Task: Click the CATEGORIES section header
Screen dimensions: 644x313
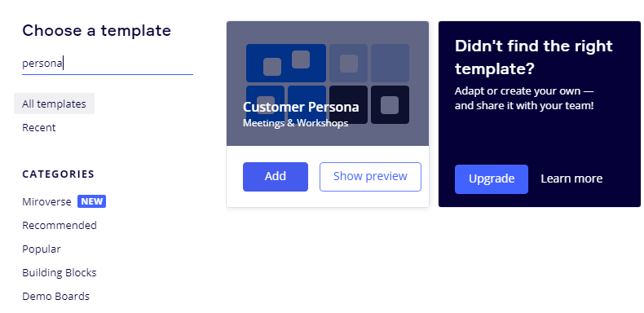Action: coord(59,174)
